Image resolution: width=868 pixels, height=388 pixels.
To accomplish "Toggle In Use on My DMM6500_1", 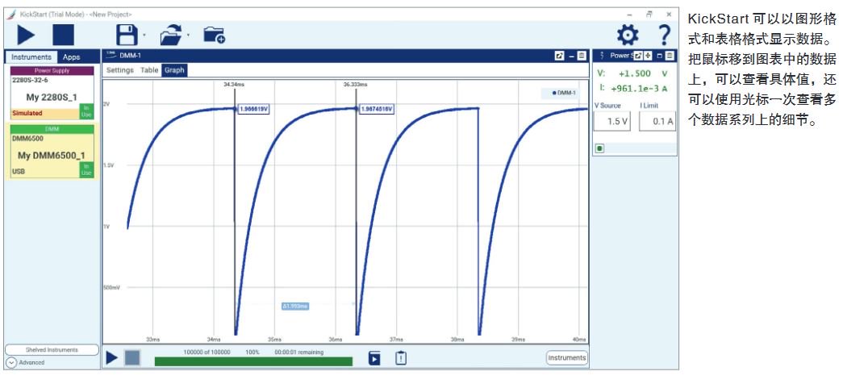I will 87,169.
